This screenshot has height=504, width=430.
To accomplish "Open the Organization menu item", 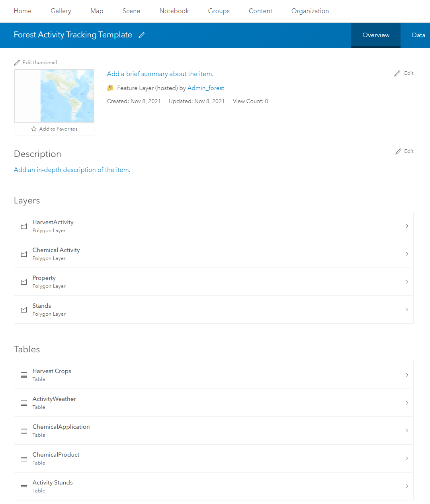I will point(310,11).
